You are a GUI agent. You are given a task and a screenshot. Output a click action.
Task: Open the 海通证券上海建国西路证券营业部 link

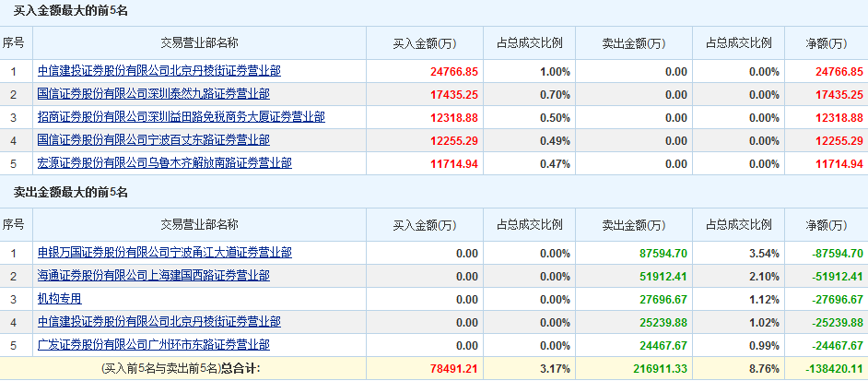click(153, 276)
